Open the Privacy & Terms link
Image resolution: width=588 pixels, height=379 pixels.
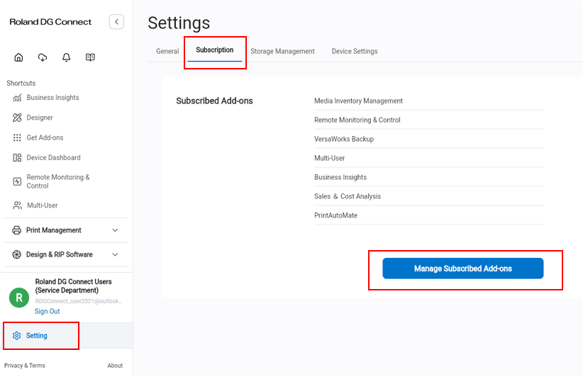click(25, 366)
